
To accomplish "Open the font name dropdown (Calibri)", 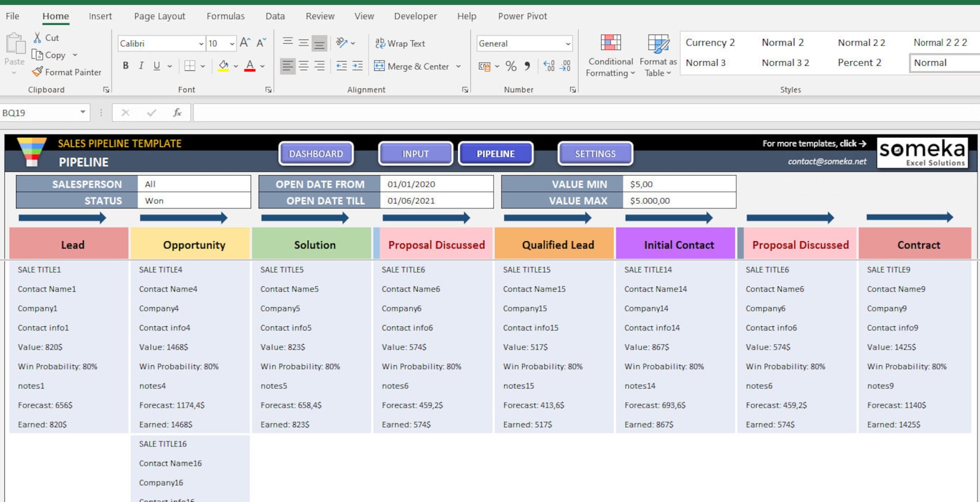I will point(201,44).
